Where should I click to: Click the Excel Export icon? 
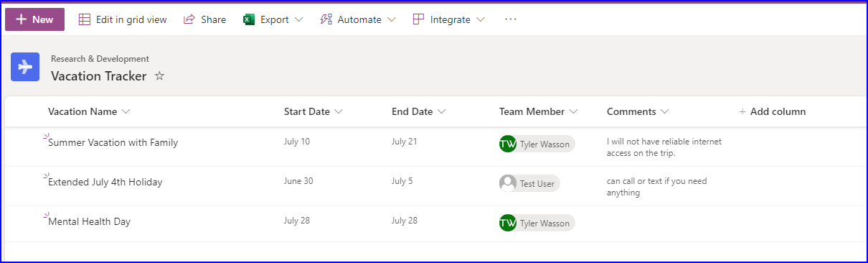[249, 19]
